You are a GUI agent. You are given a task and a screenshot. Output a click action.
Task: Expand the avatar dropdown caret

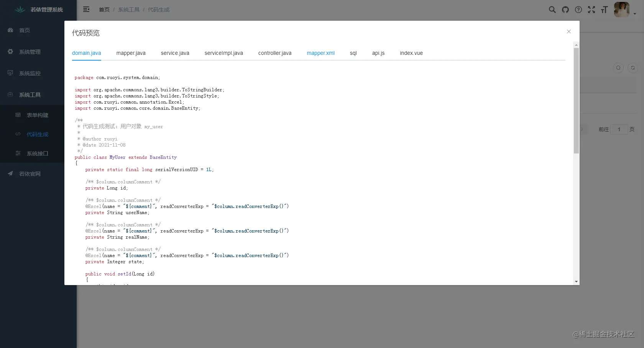pos(635,14)
